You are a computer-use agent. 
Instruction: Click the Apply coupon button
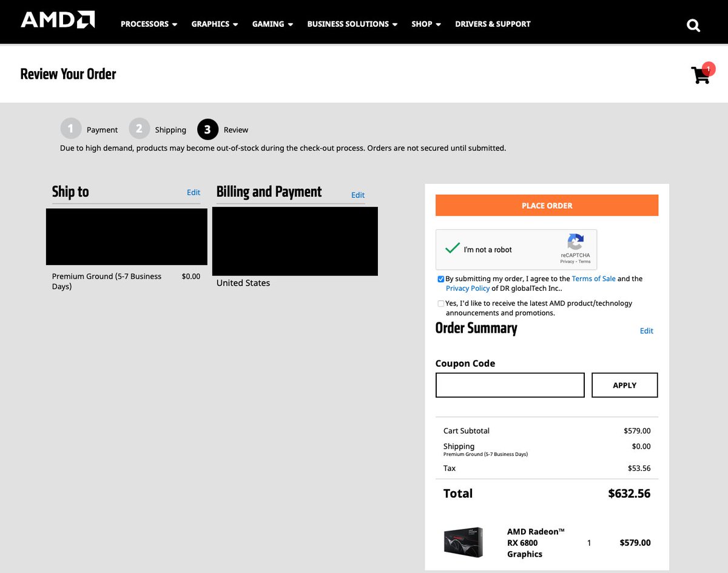[624, 385]
